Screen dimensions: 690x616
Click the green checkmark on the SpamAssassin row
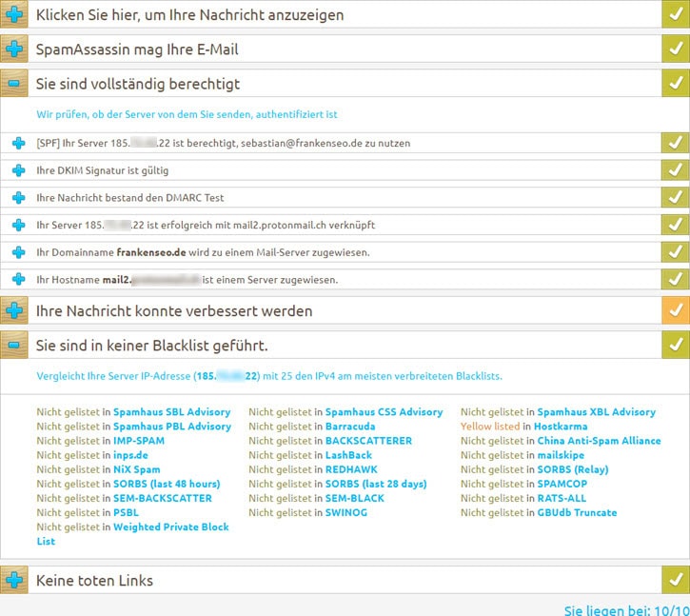675,50
